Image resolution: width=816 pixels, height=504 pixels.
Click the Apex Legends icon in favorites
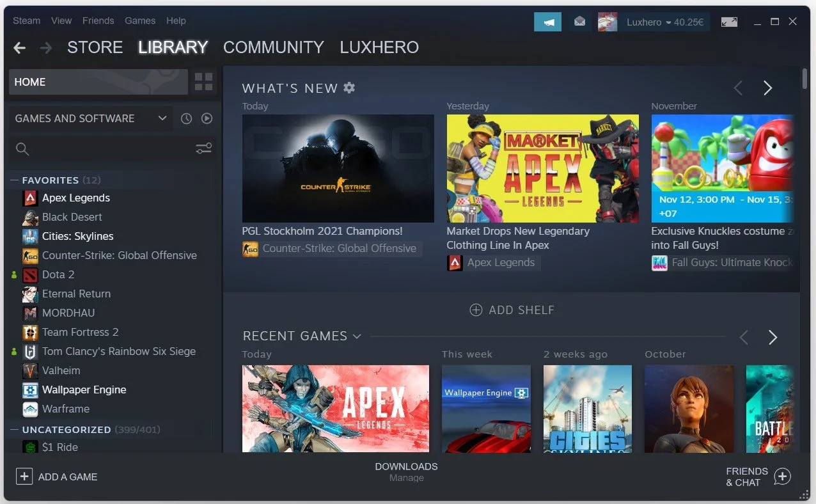[30, 198]
